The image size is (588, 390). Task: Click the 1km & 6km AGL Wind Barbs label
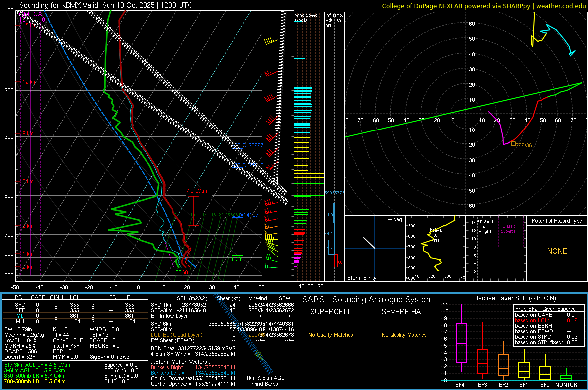click(265, 381)
